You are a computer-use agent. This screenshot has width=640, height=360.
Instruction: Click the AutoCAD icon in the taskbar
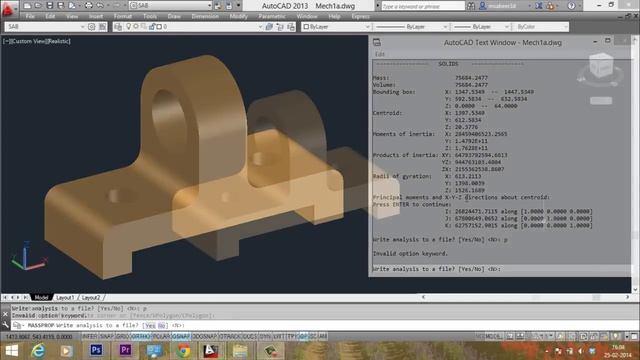[211, 350]
